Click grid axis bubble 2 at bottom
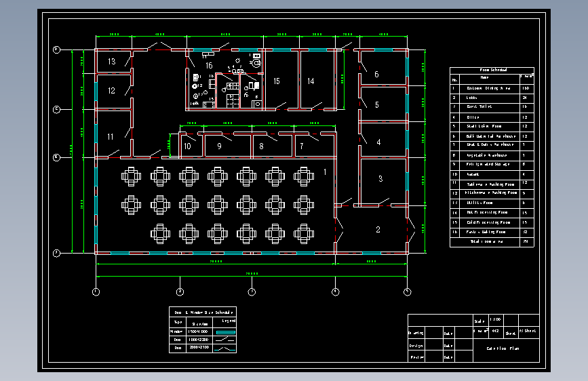Screen dimensions: 588x381 click(180, 292)
